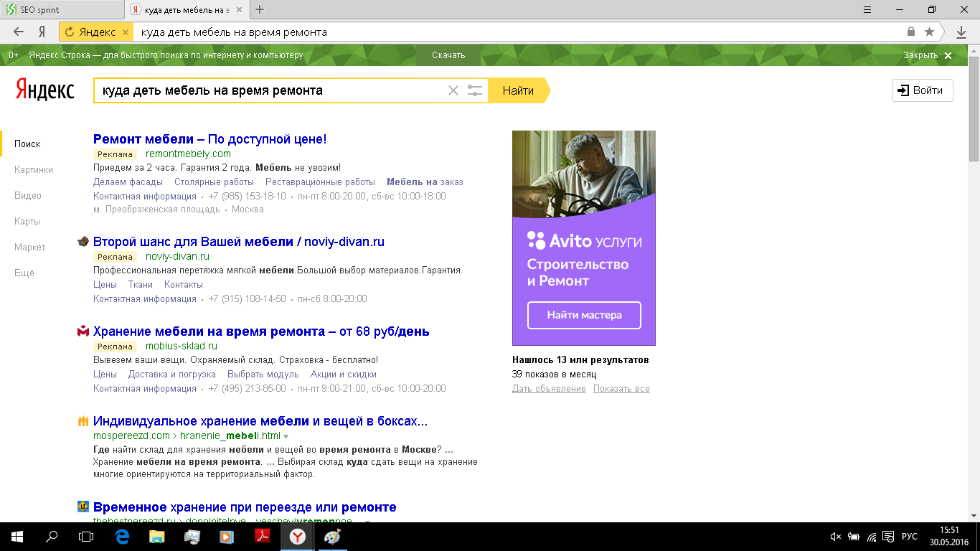
Task: Open 'Второй шанс для Вашей мебели' result
Action: pos(239,242)
